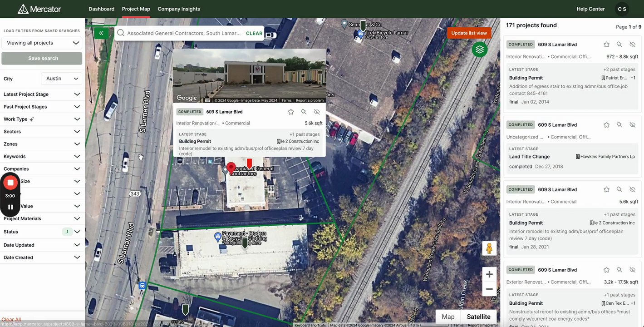Screen dimensions: 644x327
Task: Click tag icon on Patriot Er... card
Action: click(619, 45)
